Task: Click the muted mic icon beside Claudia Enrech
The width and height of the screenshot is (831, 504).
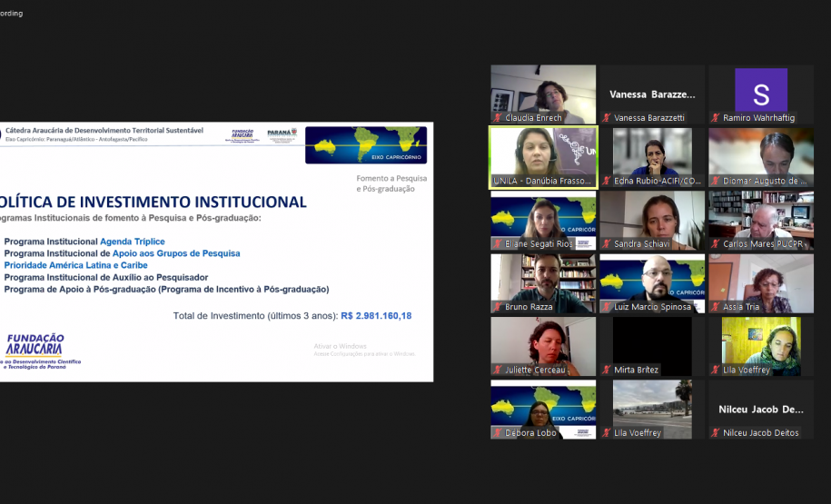Action: (x=498, y=118)
